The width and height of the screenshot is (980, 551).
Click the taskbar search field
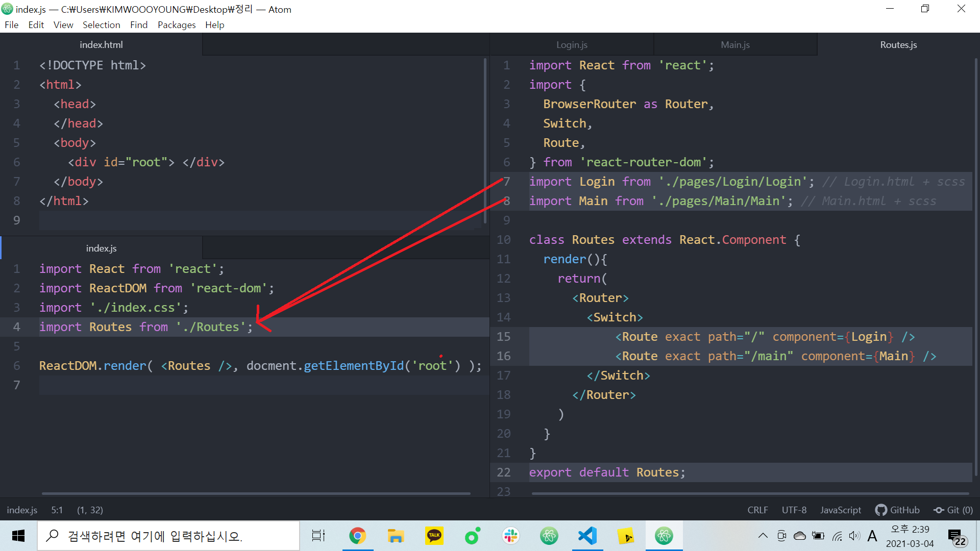(168, 536)
